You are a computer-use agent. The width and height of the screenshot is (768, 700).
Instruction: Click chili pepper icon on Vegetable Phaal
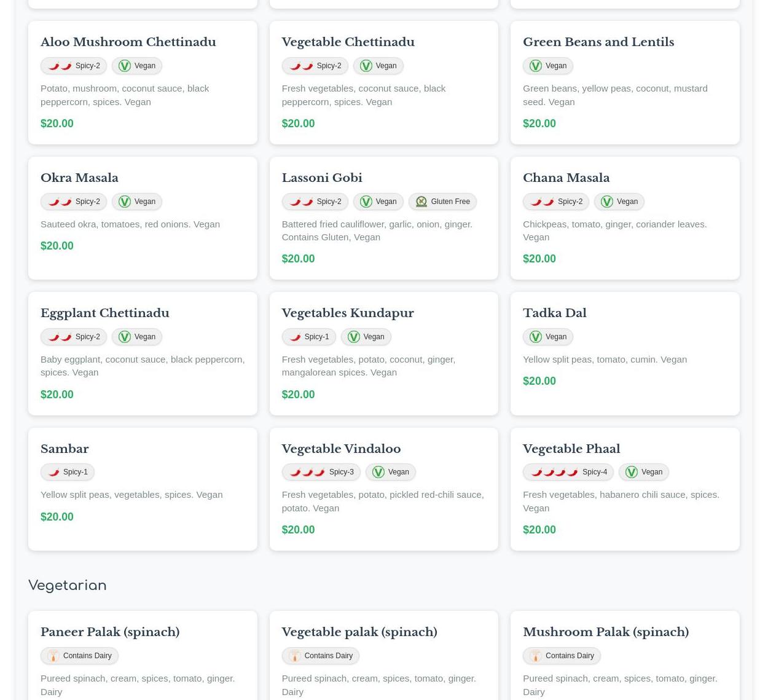(x=554, y=472)
